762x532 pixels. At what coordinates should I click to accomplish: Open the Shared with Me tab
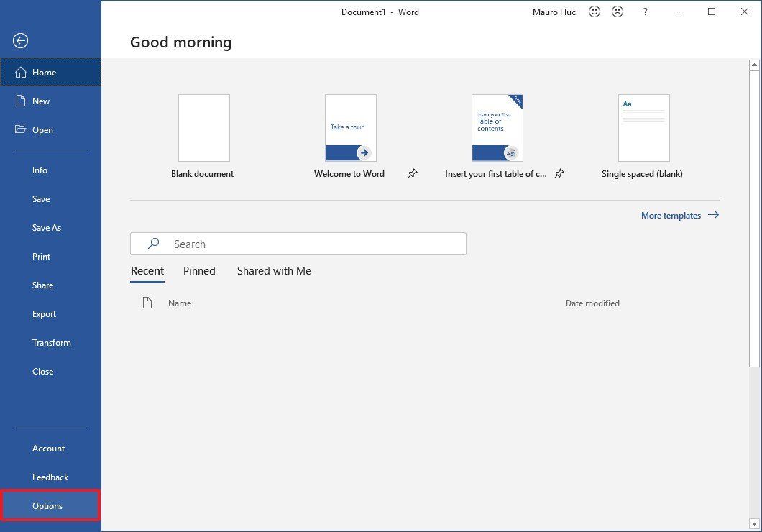pos(274,270)
